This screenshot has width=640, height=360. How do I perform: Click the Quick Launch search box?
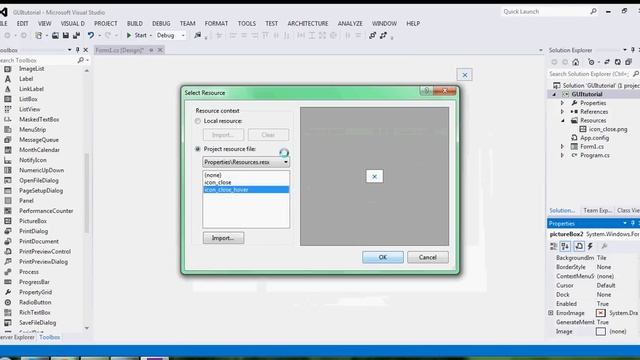pos(549,12)
